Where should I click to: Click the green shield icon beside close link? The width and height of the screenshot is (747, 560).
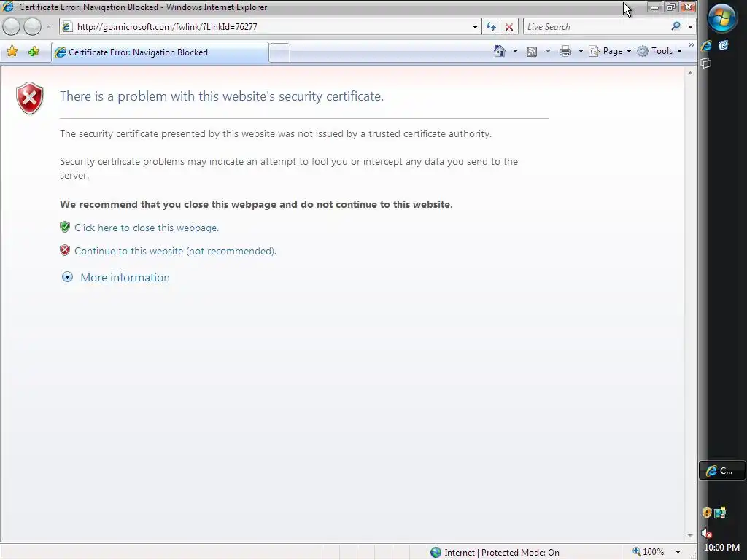click(x=65, y=227)
